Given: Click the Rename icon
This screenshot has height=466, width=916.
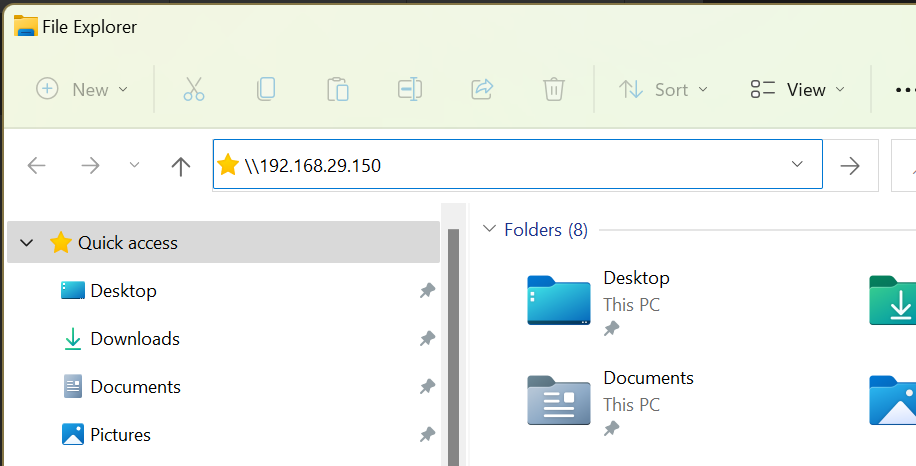Looking at the screenshot, I should point(410,89).
